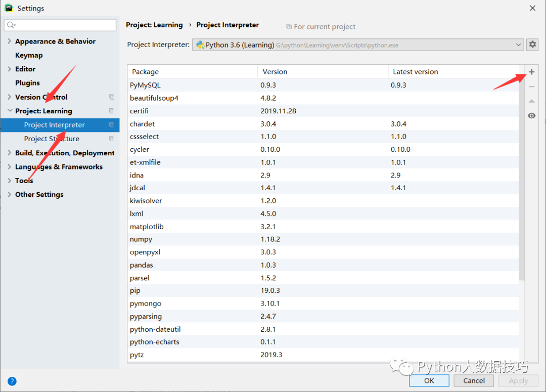Select the PyMySQL package row
Image resolution: width=546 pixels, height=392 pixels.
(323, 85)
